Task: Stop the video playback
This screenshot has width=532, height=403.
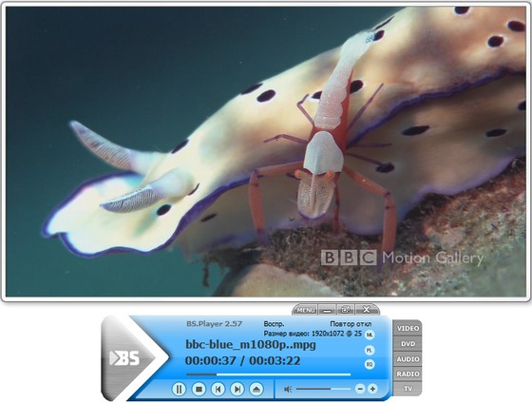Action: tap(199, 389)
